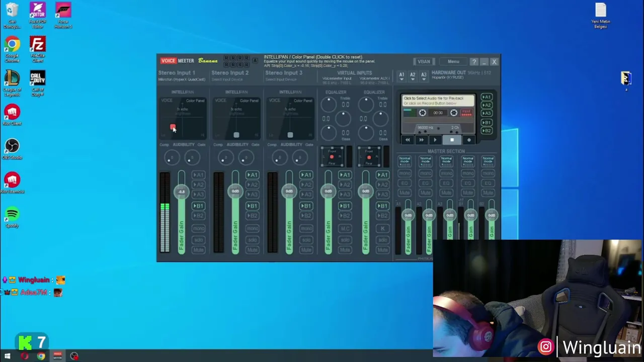Open hardware out A2 device selector
This screenshot has width=644, height=362.
point(413,75)
